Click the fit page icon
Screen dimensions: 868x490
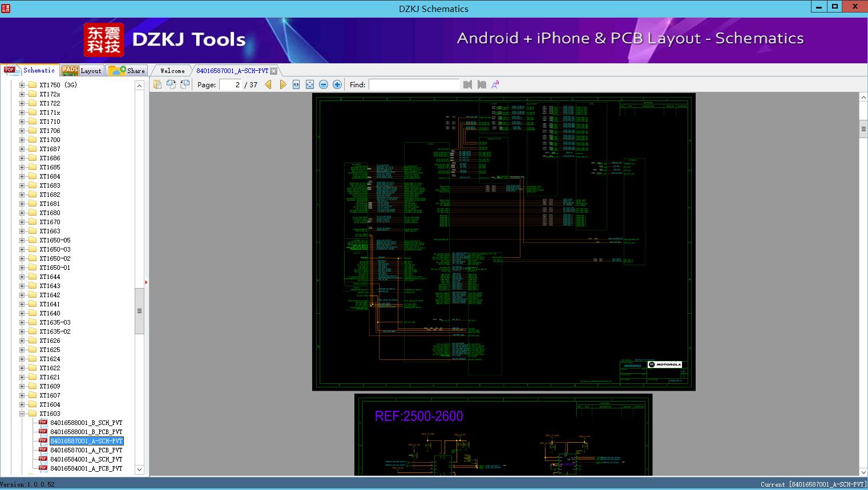[x=310, y=84]
